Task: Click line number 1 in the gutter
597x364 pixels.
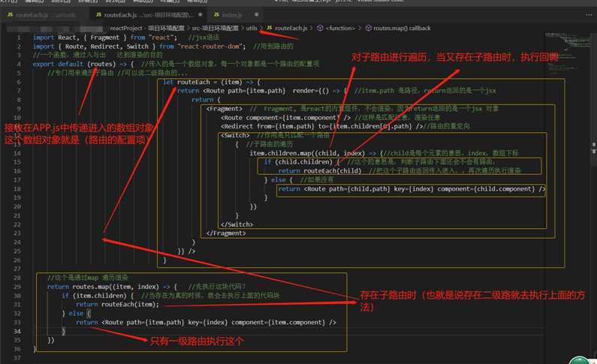Action: (19, 38)
